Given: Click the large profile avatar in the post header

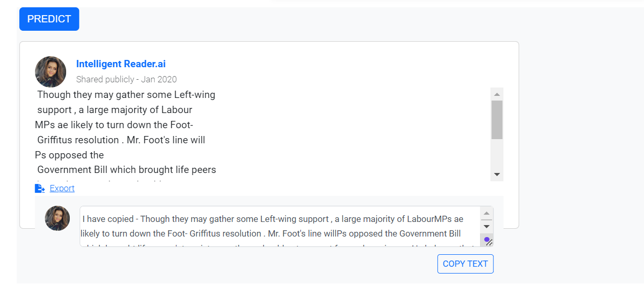Looking at the screenshot, I should pos(50,72).
